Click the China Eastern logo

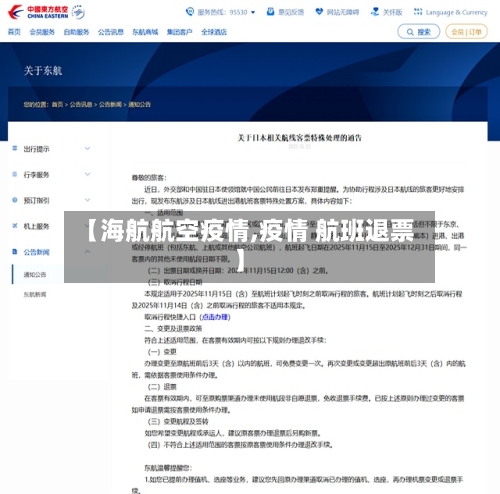pos(38,12)
